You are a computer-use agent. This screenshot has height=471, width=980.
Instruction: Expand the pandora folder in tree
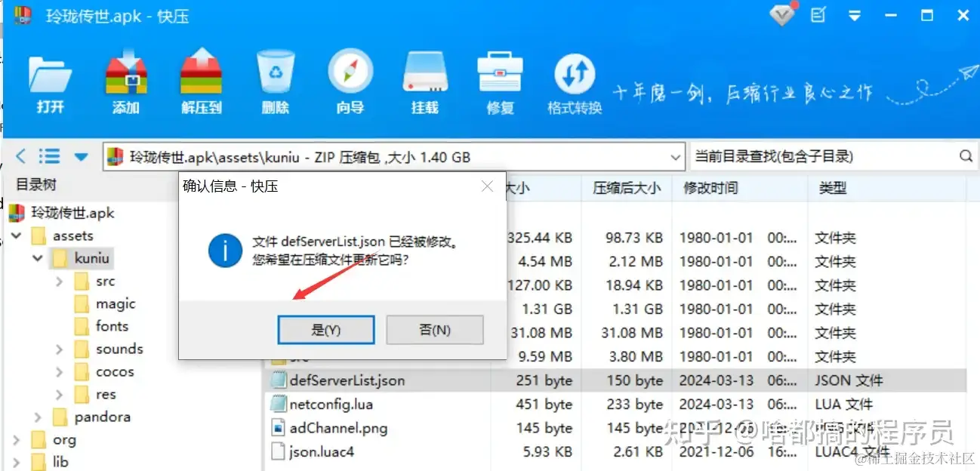pos(38,417)
